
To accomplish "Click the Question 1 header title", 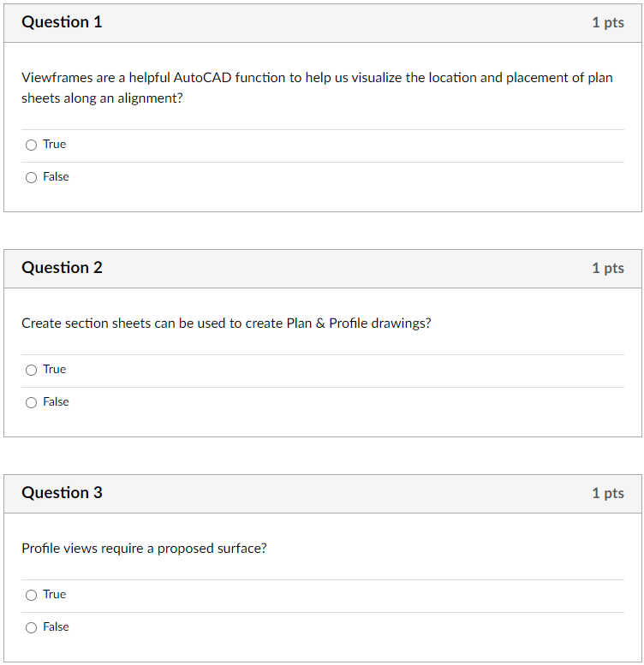I will 62,22.
